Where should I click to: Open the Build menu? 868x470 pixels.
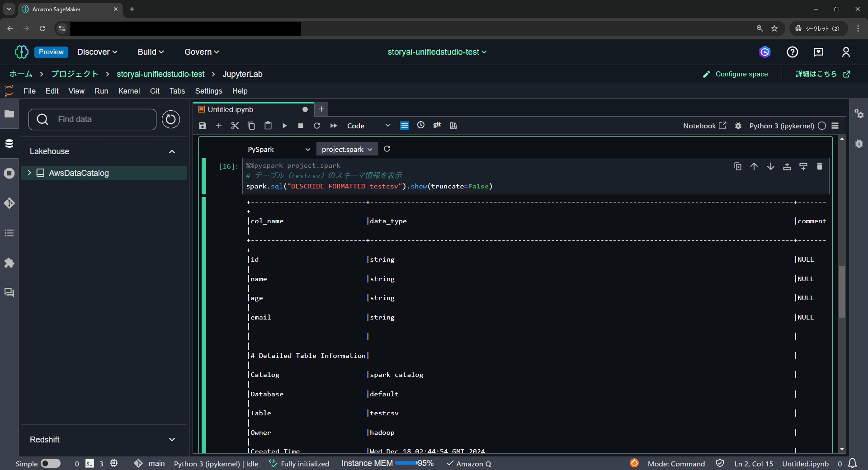151,52
